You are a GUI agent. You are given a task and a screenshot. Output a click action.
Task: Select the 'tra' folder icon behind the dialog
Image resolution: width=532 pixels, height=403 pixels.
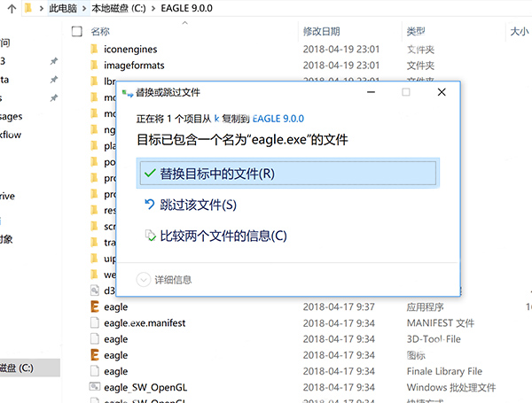point(94,243)
